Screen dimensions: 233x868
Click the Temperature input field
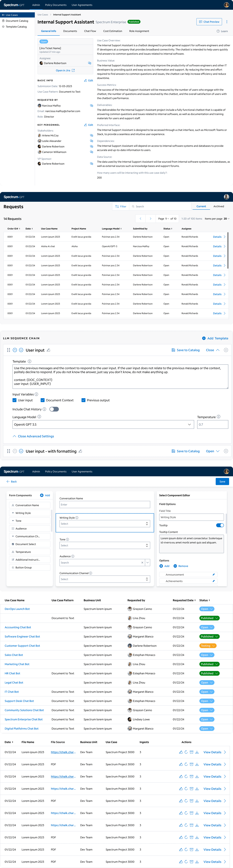[212, 425]
